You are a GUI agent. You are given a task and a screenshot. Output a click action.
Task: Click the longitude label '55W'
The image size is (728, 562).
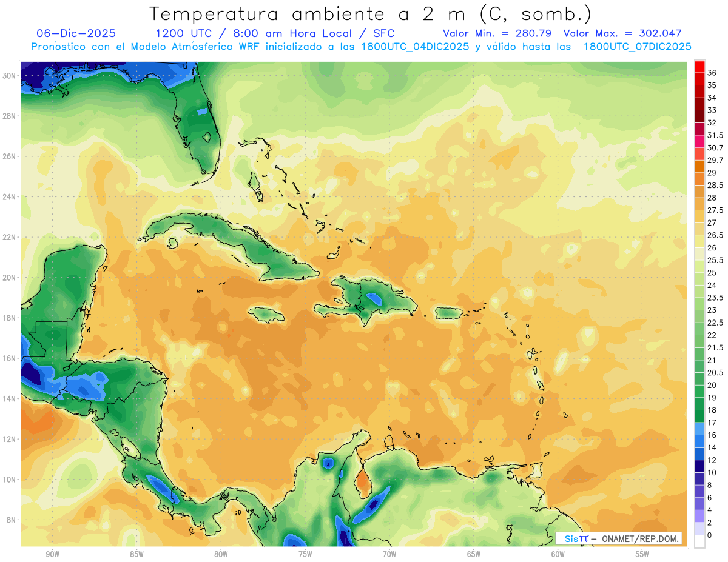[642, 555]
